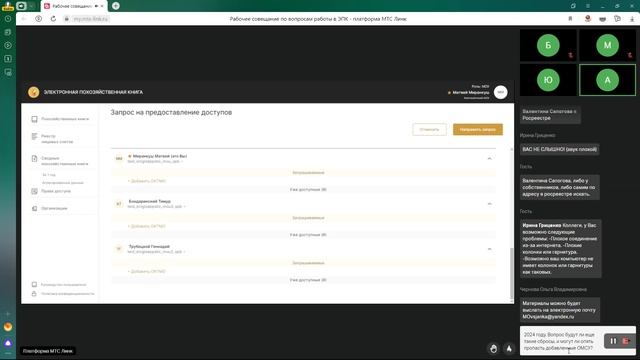Reload the page with browser refresh
The width and height of the screenshot is (640, 360).
(x=53, y=19)
